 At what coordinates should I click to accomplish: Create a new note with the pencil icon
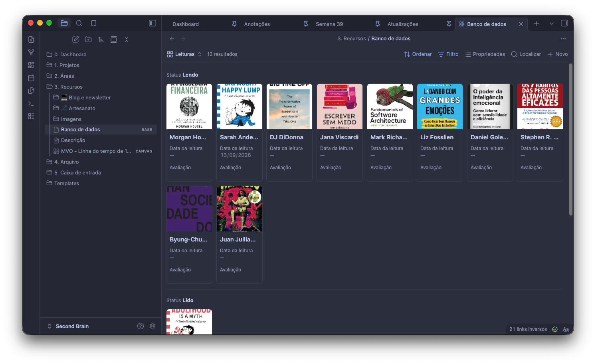[75, 40]
